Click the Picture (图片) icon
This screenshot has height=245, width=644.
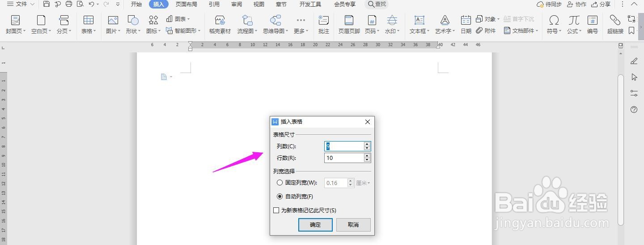pyautogui.click(x=113, y=20)
